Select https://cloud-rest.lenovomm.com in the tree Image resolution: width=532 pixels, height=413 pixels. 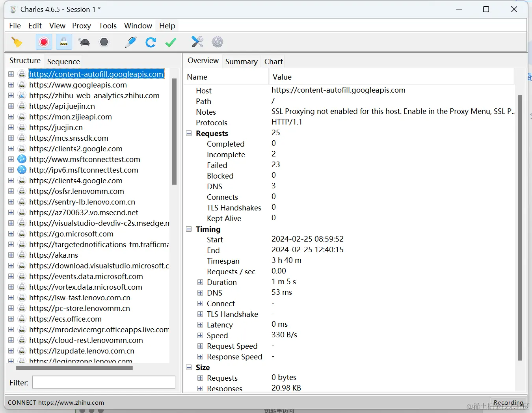click(x=86, y=340)
